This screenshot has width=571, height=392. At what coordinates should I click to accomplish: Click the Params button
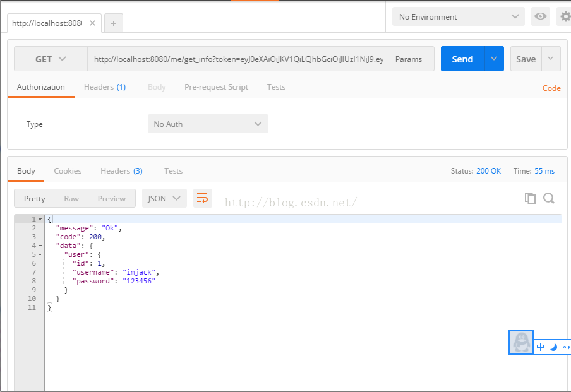pyautogui.click(x=409, y=59)
